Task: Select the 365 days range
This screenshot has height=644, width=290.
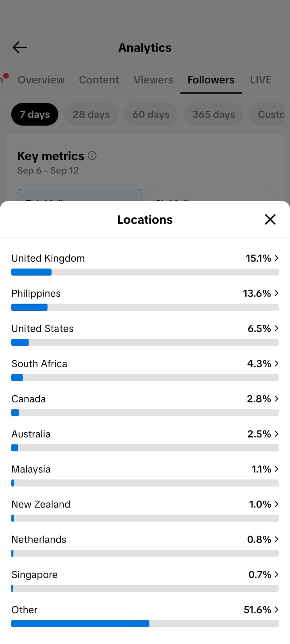Action: (x=213, y=114)
